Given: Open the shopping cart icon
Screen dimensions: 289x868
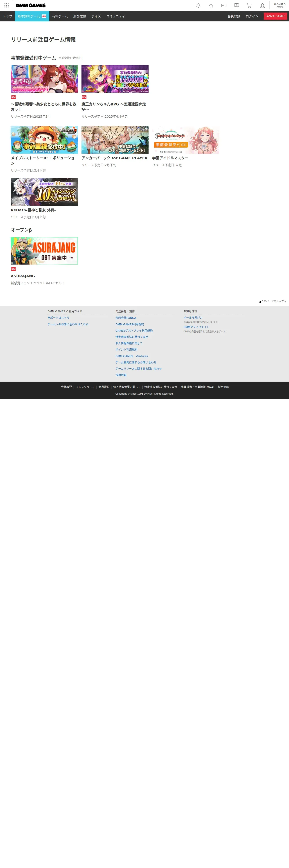Looking at the screenshot, I should (x=249, y=5).
